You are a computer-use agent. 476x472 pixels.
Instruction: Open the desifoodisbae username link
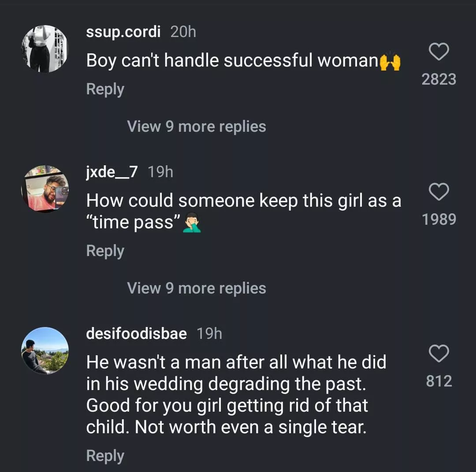pyautogui.click(x=137, y=334)
